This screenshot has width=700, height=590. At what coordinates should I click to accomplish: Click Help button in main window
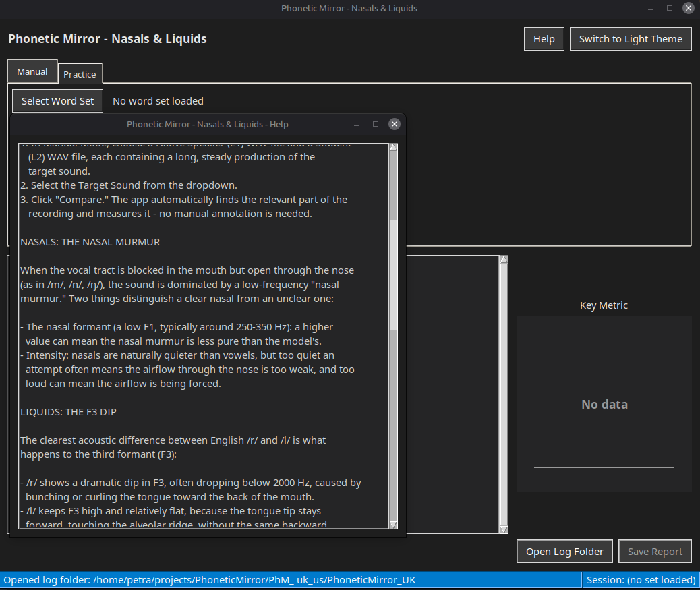coord(544,39)
